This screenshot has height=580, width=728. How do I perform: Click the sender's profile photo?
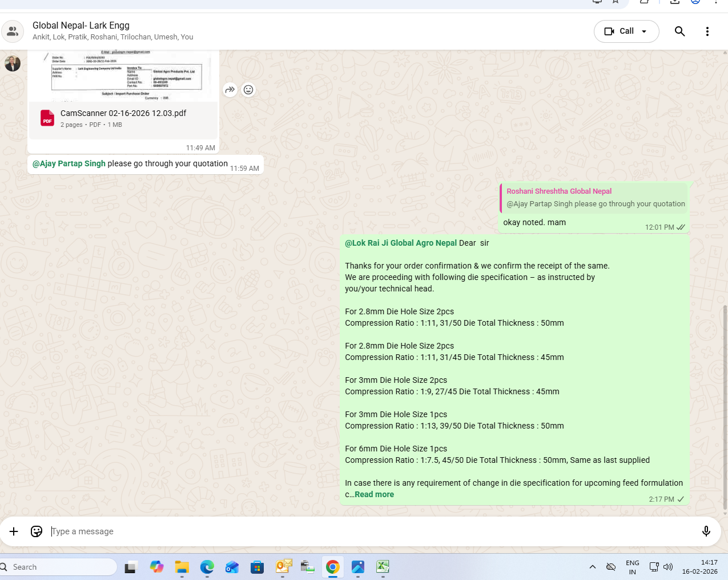(x=13, y=63)
